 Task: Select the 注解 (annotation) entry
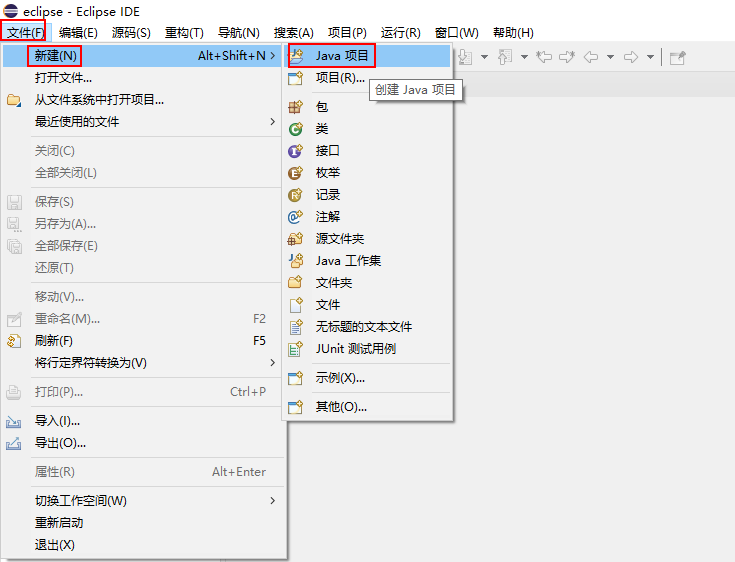(327, 217)
